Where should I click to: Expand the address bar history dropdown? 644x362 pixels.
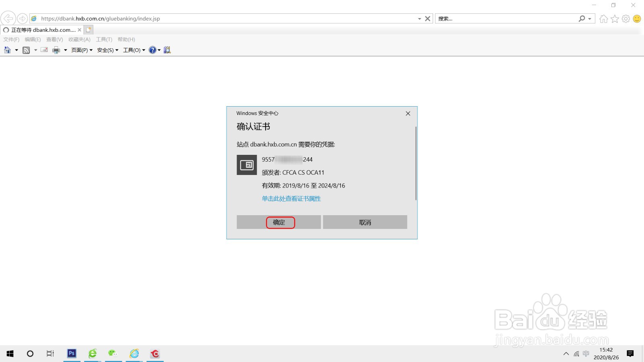click(x=419, y=19)
